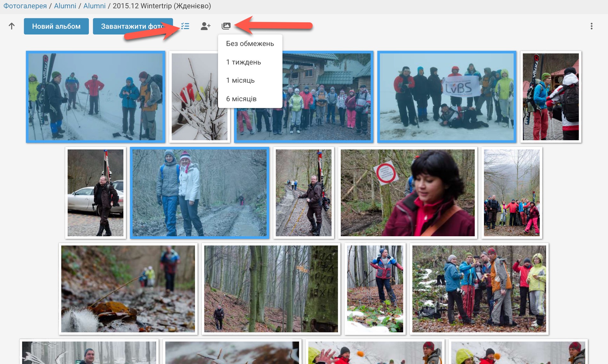Toggle the multi-select checklist icon
Screen dimensions: 608x364
coord(185,26)
